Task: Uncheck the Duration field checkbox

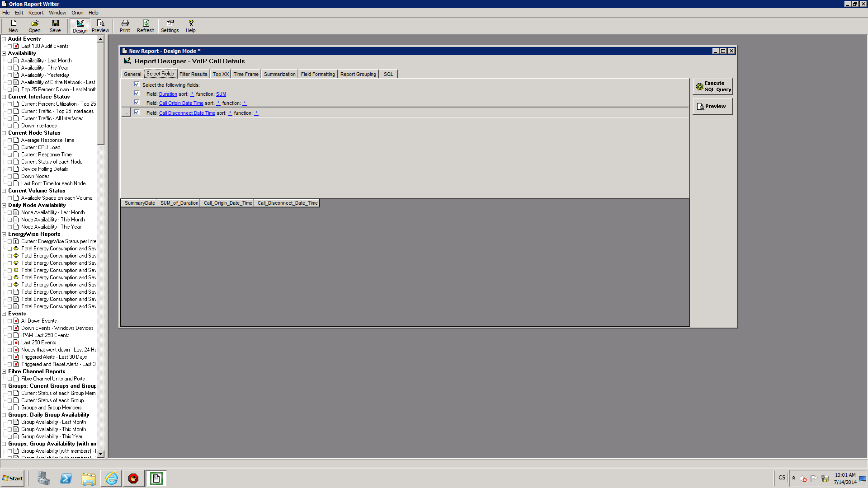Action: tap(137, 94)
